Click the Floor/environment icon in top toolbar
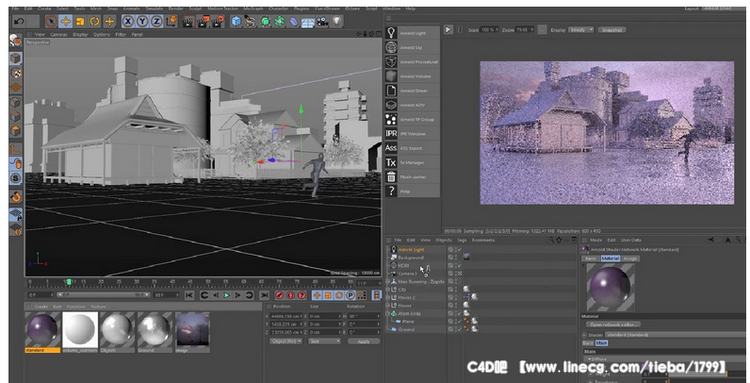The width and height of the screenshot is (750, 383). (x=308, y=21)
